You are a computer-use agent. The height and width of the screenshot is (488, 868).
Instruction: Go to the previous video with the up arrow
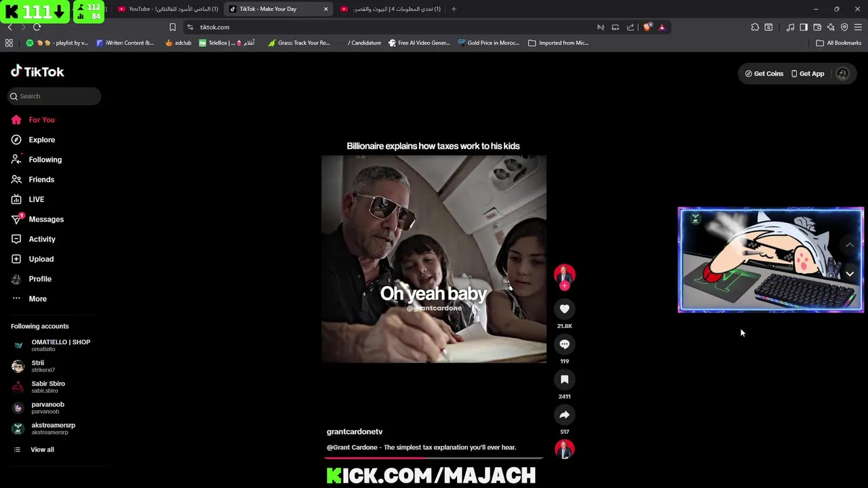click(850, 245)
